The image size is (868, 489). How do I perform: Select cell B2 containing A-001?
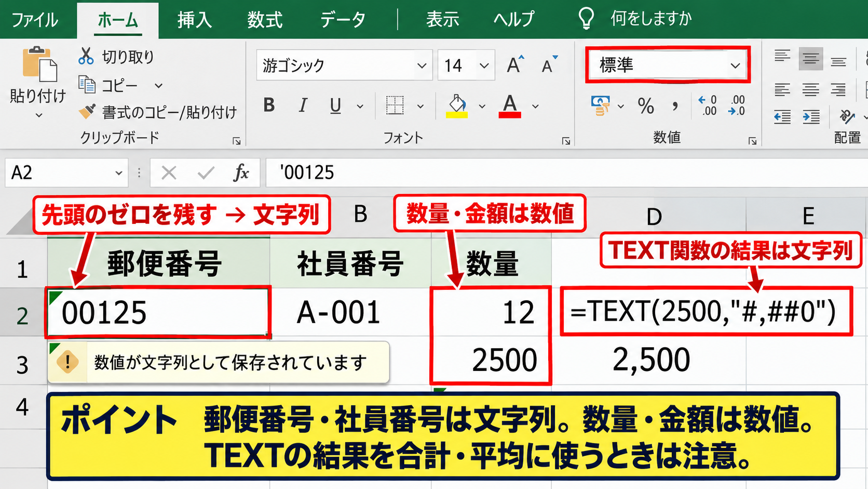[x=350, y=313]
